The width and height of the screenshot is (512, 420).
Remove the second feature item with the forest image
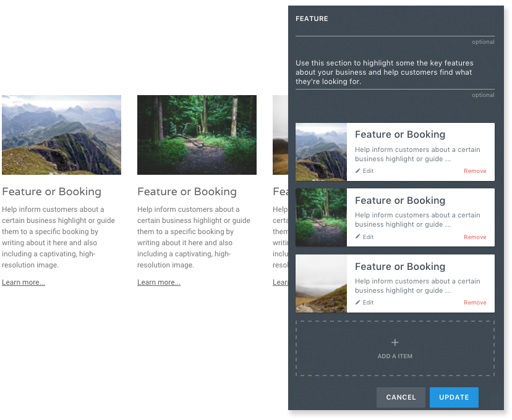[x=475, y=237]
